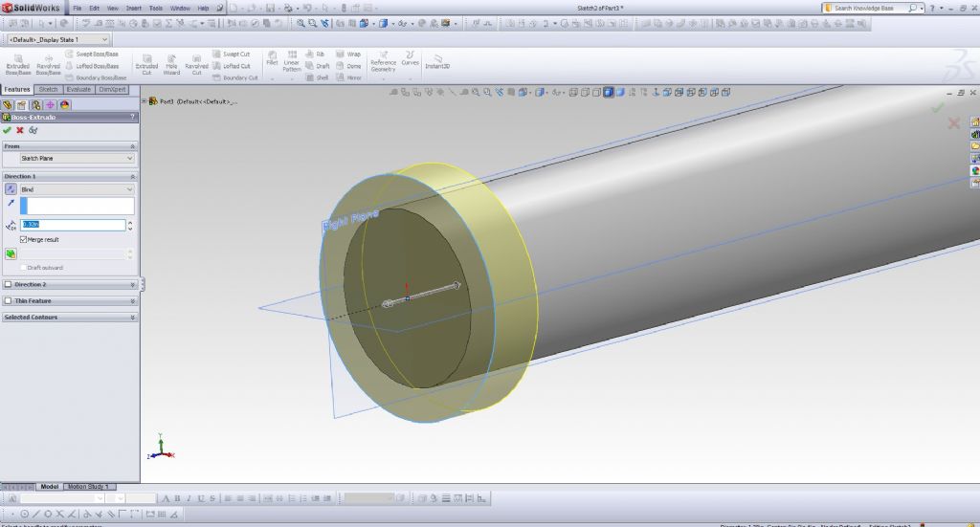This screenshot has height=527, width=980.
Task: Enable the Direction 2 checkbox
Action: pos(8,285)
